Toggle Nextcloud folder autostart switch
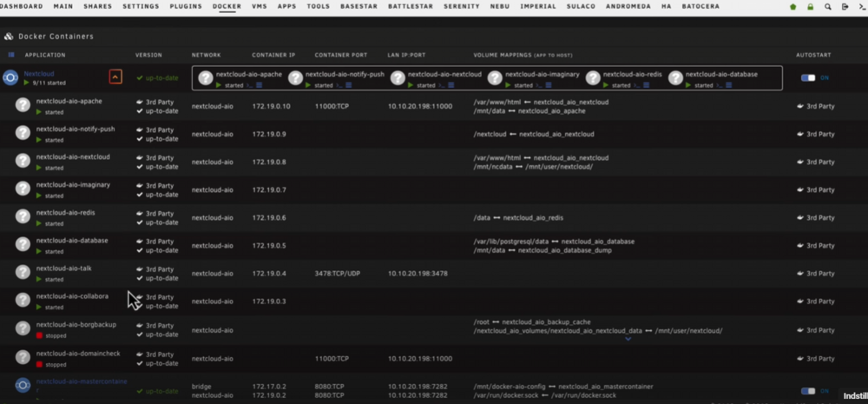Screen dimensions: 868x404 pos(808,77)
